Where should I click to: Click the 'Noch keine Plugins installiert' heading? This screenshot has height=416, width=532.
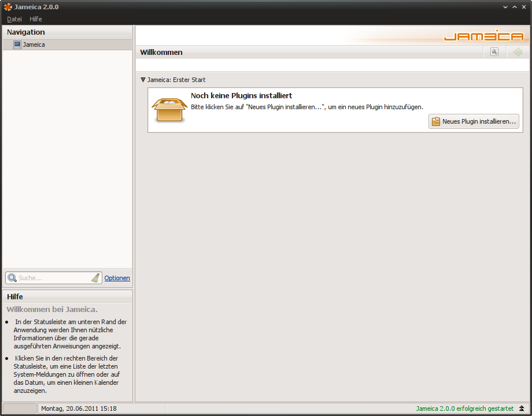(x=241, y=95)
